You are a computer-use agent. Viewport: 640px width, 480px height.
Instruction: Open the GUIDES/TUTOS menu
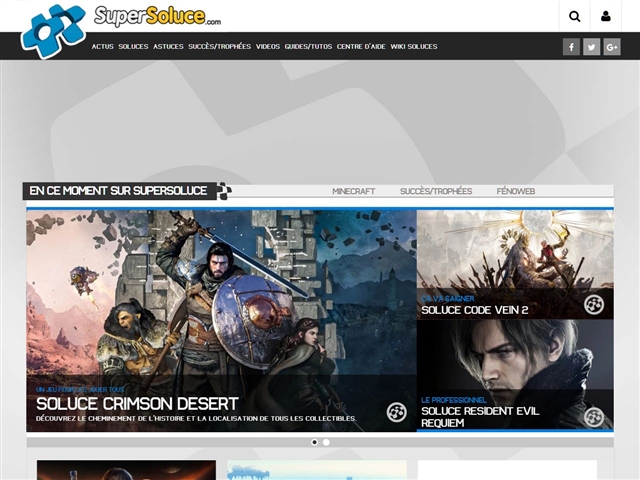308,47
